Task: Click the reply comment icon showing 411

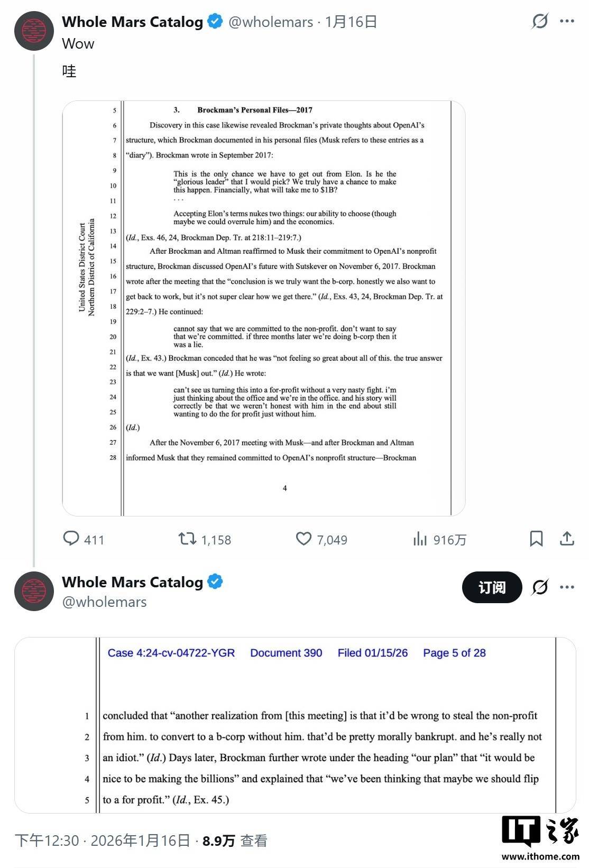Action: pyautogui.click(x=71, y=539)
